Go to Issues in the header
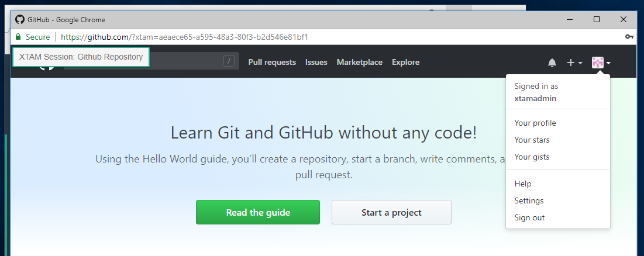644x256 pixels. [x=316, y=62]
